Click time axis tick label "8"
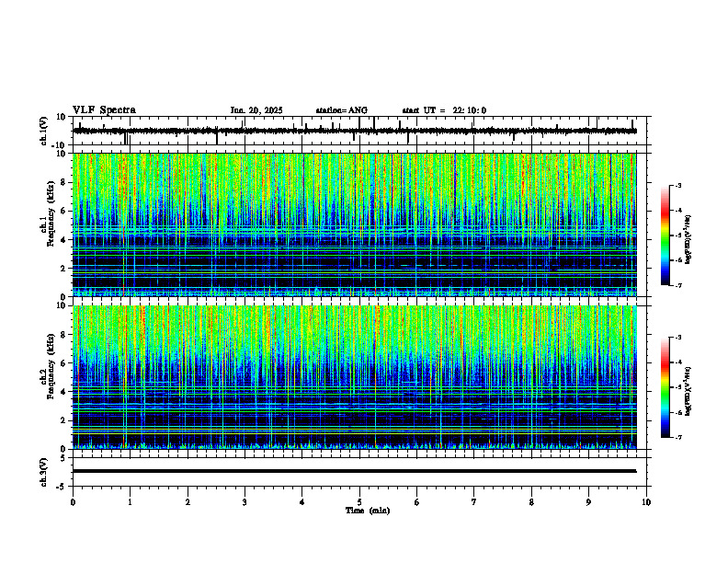This screenshot has width=728, height=563. click(531, 502)
